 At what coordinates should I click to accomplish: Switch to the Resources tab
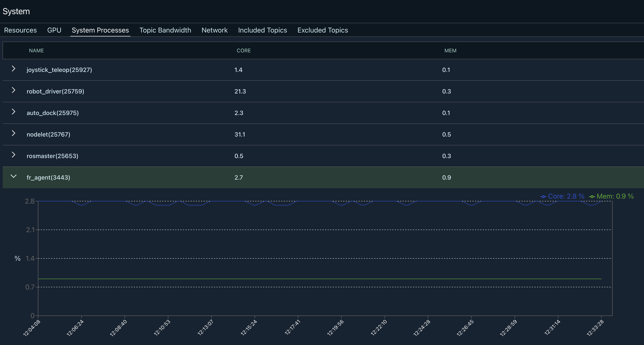20,30
